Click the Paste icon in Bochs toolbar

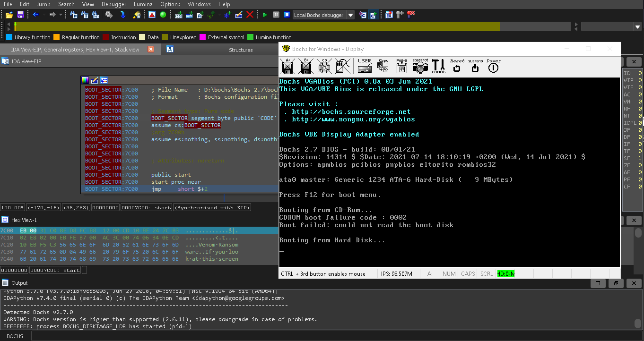(x=402, y=66)
